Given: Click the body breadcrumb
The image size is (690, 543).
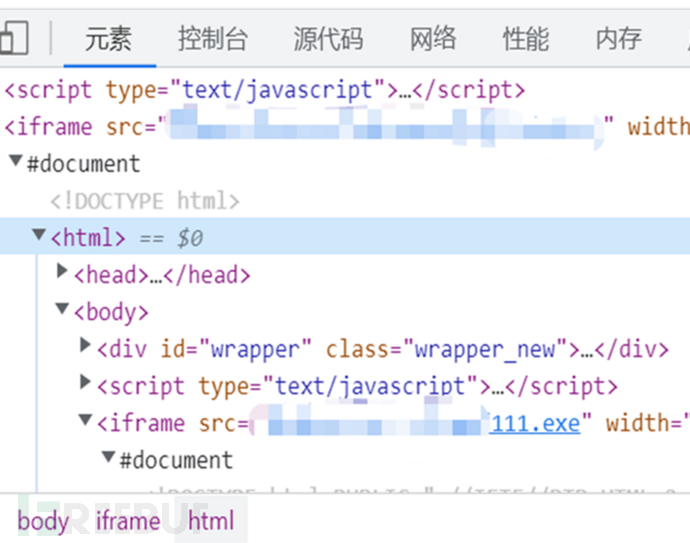Looking at the screenshot, I should pos(44,521).
